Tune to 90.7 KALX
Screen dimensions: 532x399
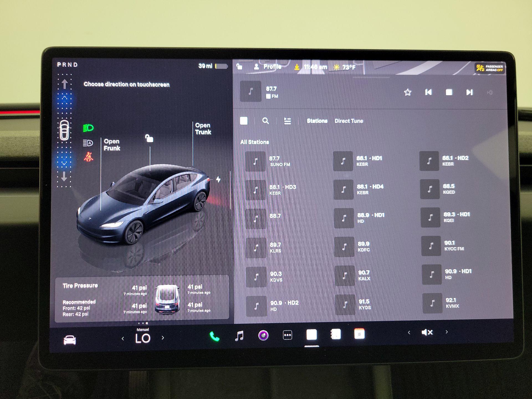353,276
